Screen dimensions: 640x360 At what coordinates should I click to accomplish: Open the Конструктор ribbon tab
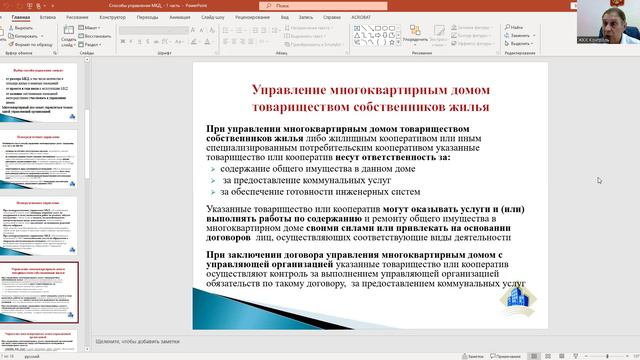tap(112, 17)
